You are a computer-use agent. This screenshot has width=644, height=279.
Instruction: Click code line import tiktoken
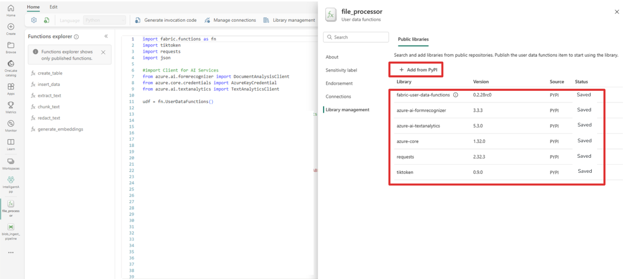161,45
